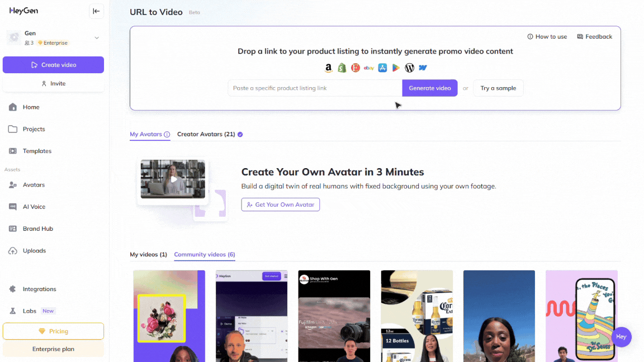The image size is (644, 362).
Task: Click the My Avatars info icon
Action: (167, 135)
